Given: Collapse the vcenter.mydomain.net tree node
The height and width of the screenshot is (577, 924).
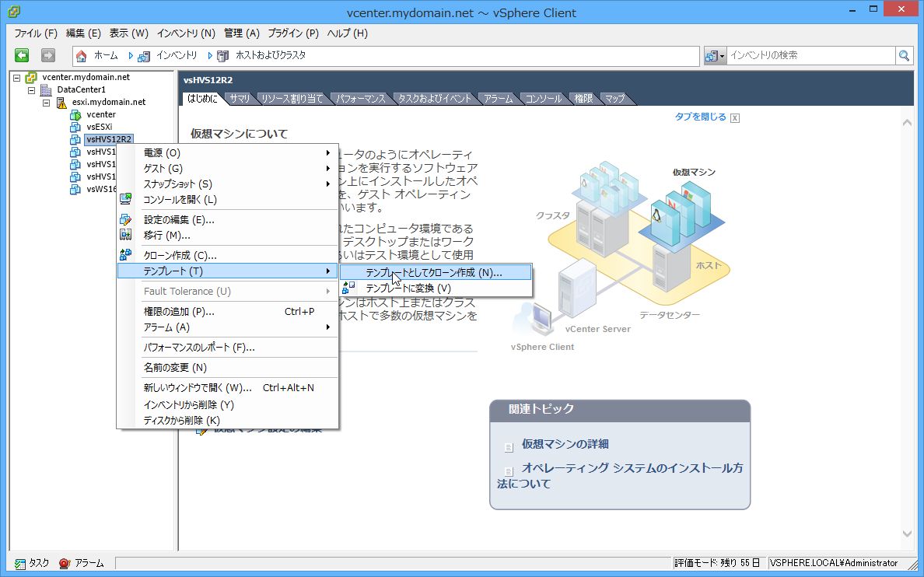Looking at the screenshot, I should pyautogui.click(x=16, y=77).
